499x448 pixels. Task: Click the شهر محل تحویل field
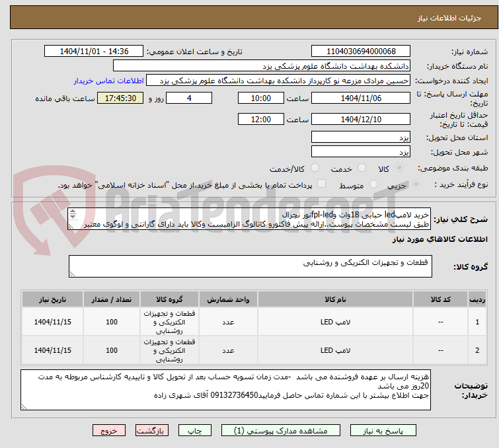361,151
